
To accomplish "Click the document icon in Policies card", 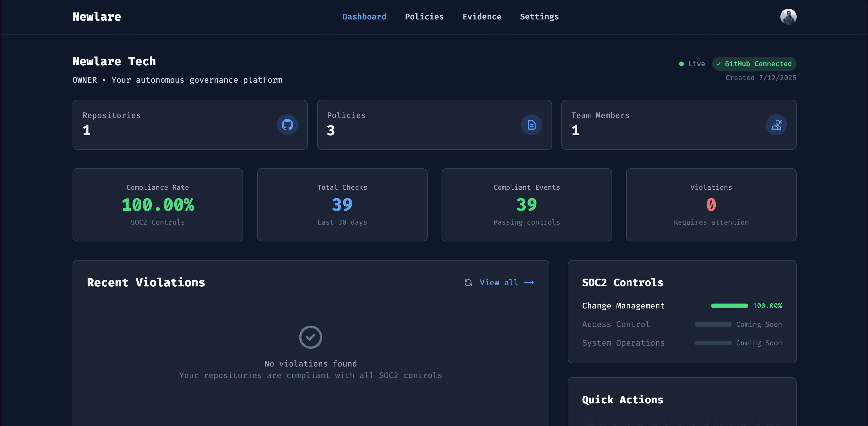I will coord(531,125).
